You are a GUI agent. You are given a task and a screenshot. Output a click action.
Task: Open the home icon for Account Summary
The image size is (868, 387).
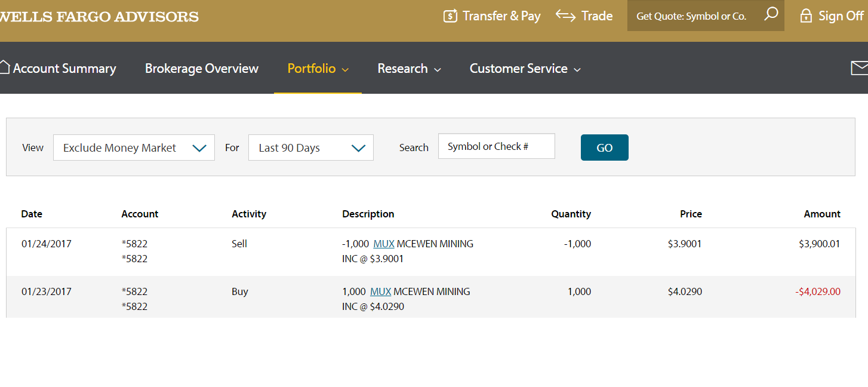click(5, 67)
